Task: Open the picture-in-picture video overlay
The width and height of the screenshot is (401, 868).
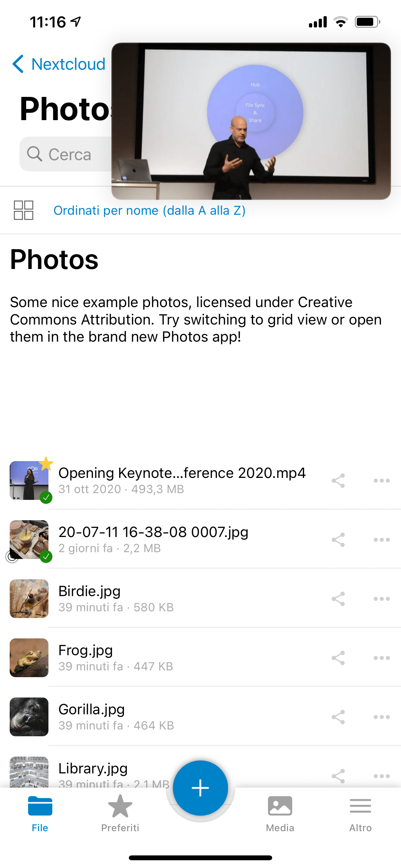Action: [251, 121]
